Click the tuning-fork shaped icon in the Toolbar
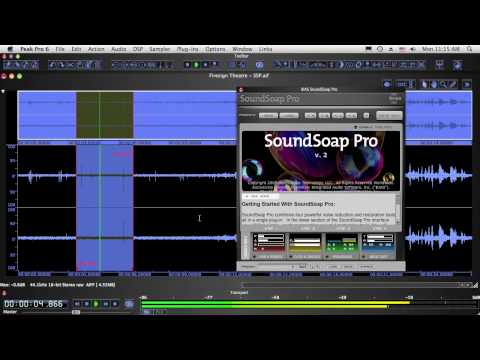 440,65
